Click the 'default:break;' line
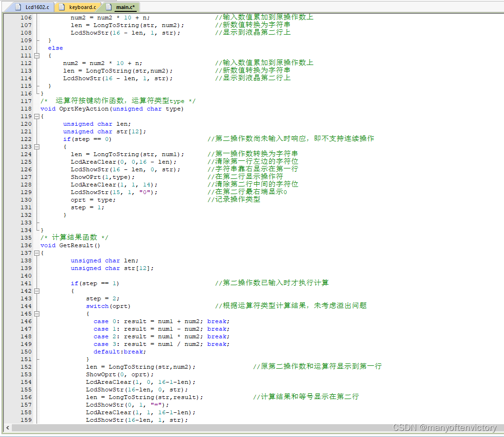 tap(120, 352)
